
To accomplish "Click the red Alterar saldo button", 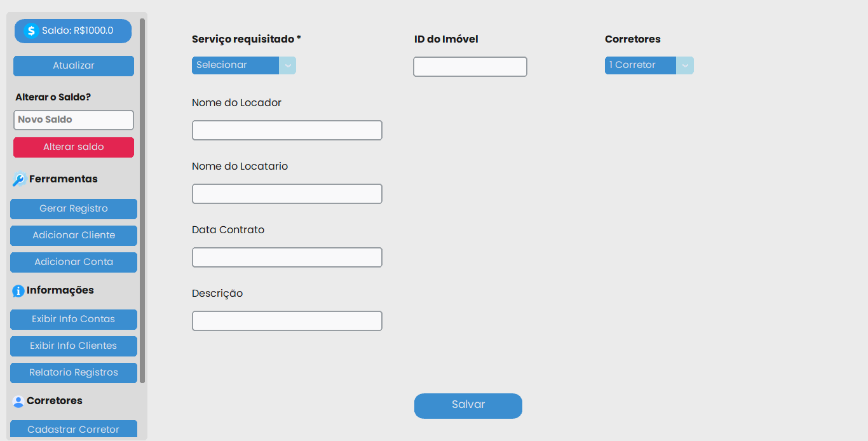I will click(73, 147).
